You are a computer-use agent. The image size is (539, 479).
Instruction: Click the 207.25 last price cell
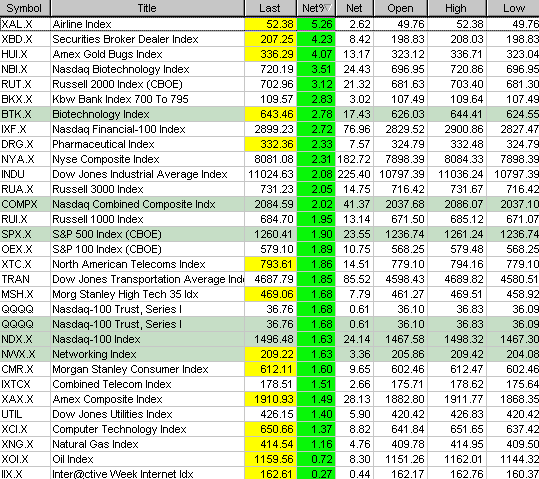(270, 39)
